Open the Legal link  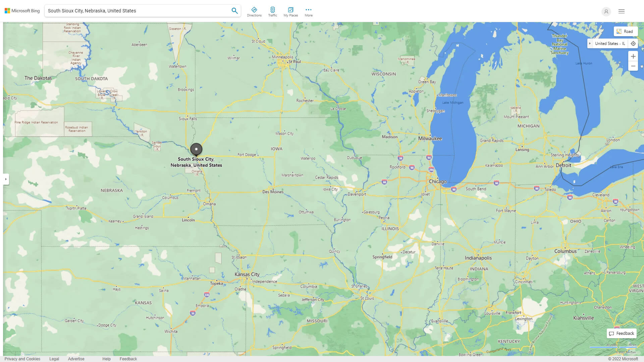54,359
